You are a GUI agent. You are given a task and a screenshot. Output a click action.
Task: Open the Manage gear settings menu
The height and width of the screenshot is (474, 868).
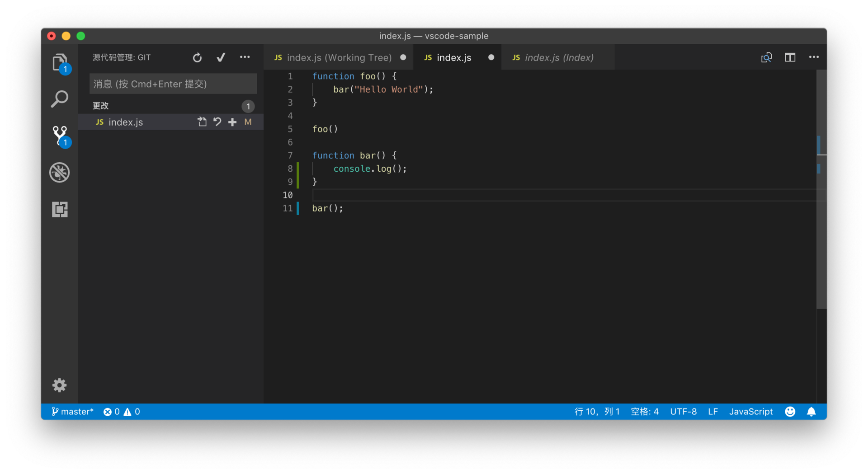(x=60, y=385)
